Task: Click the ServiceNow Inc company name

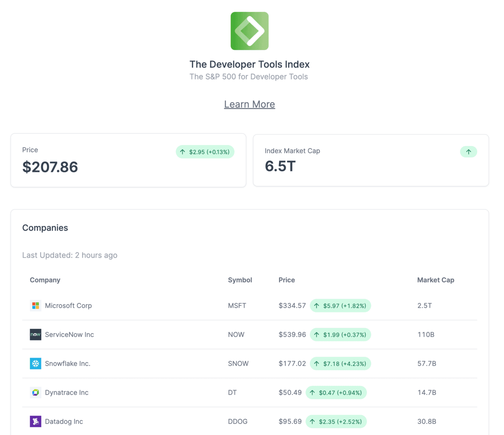Action: [69, 335]
